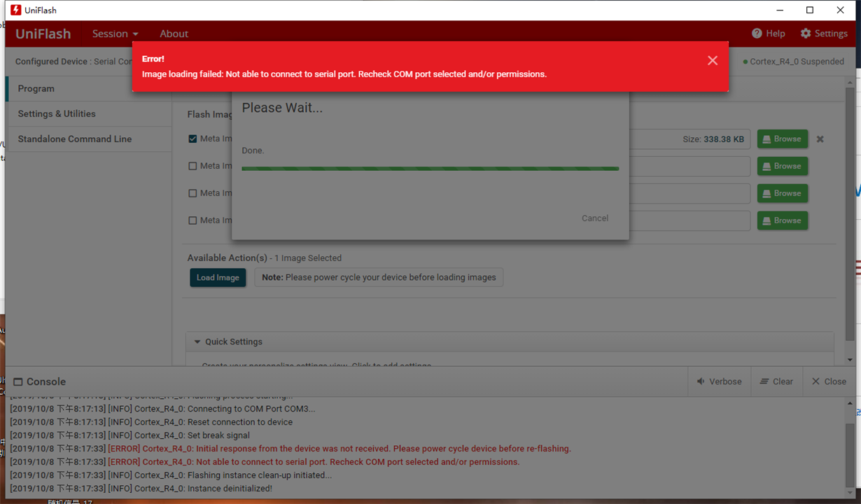Click the Help question mark link
Viewport: 861px width, 504px height.
(768, 34)
